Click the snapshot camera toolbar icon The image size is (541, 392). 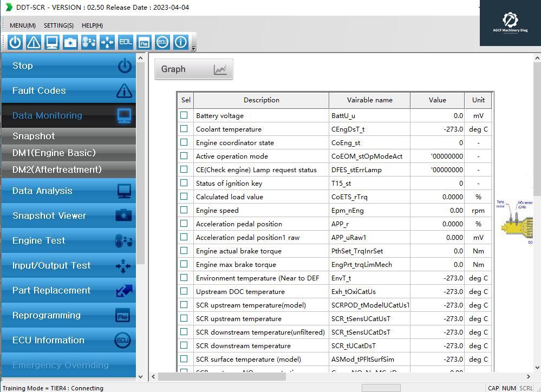70,42
